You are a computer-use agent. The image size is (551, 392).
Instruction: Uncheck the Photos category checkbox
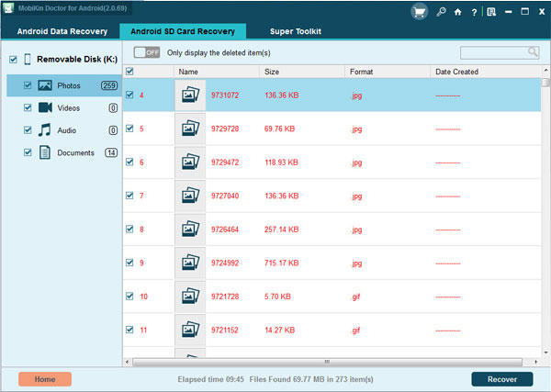(28, 85)
